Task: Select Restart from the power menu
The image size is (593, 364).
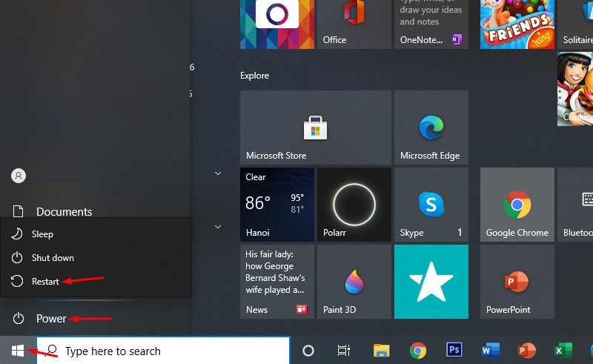Action: tap(44, 282)
